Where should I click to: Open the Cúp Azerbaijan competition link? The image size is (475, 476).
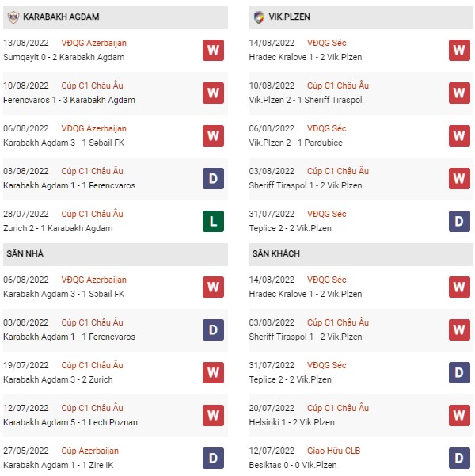[x=89, y=451]
